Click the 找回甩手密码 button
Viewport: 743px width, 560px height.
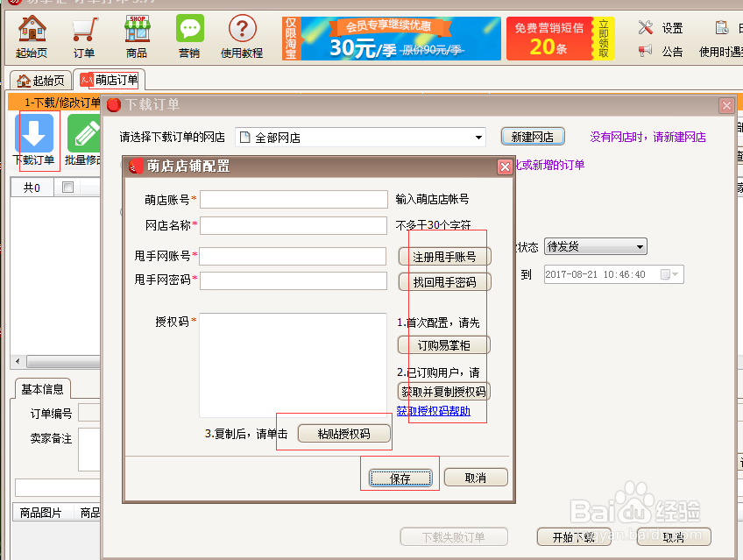444,282
